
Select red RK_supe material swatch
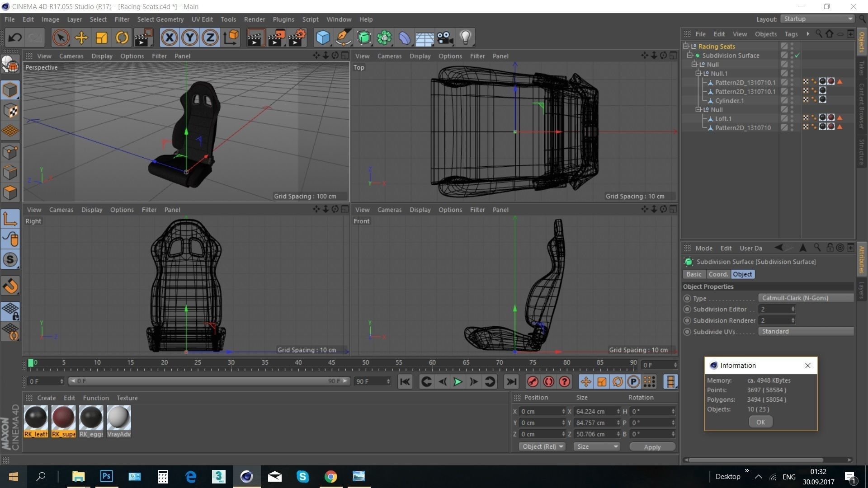pyautogui.click(x=63, y=421)
